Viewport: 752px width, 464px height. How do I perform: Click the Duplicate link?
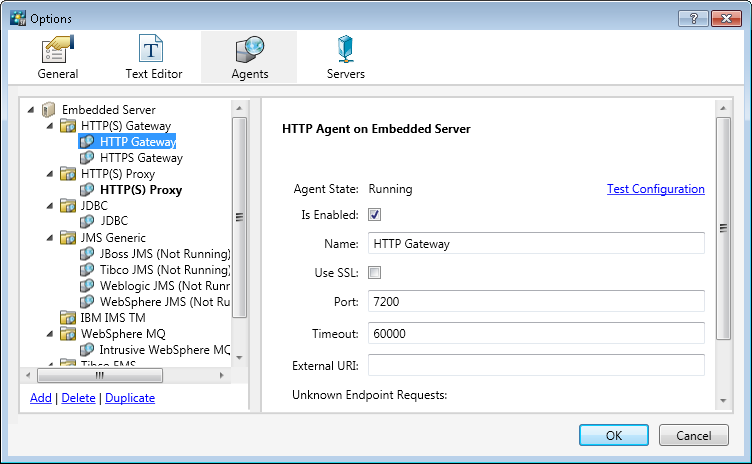click(130, 398)
